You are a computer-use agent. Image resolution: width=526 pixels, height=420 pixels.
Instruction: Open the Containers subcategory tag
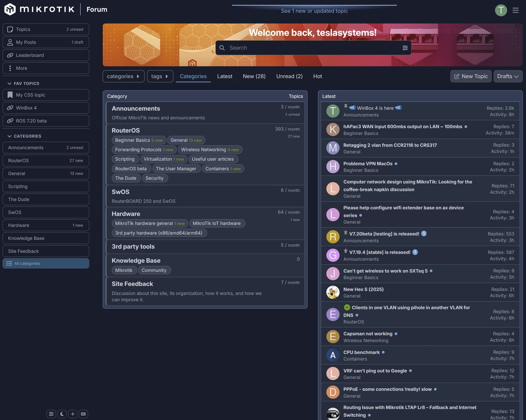tap(223, 168)
